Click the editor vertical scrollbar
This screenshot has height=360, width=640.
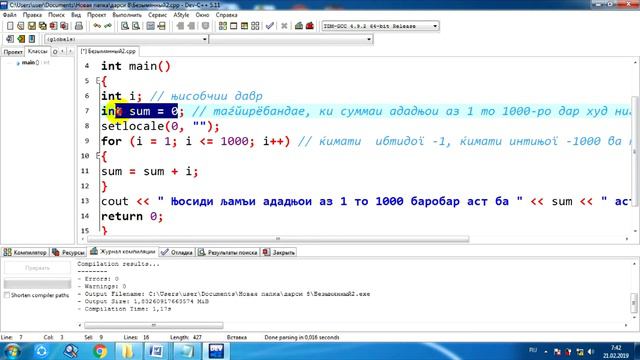(x=635, y=151)
